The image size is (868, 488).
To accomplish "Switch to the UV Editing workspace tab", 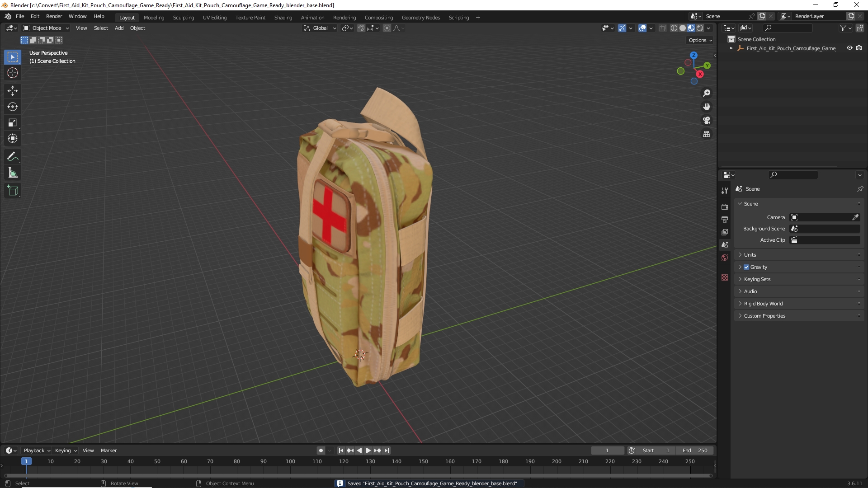I will point(215,18).
